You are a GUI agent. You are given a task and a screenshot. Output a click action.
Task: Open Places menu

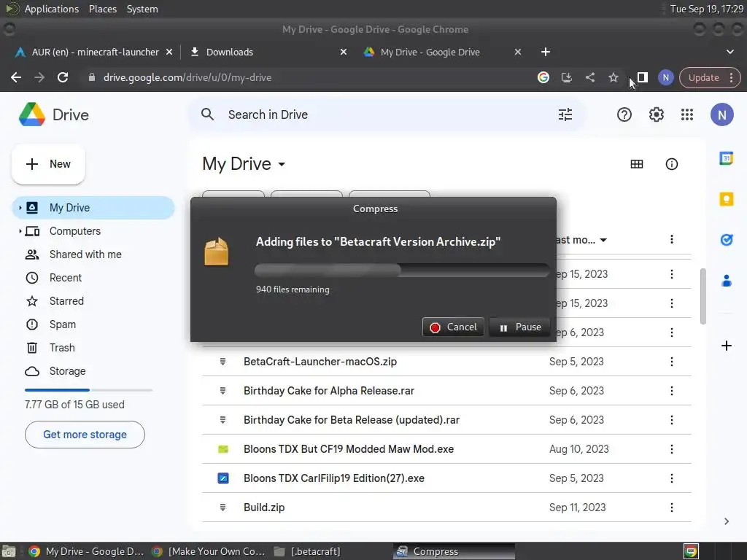click(102, 9)
